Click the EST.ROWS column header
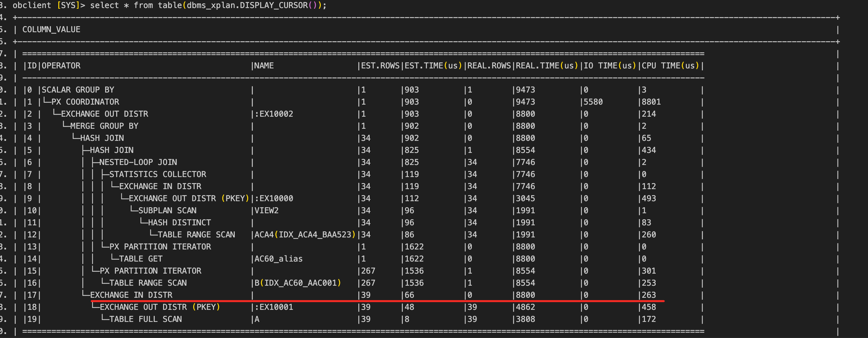The width and height of the screenshot is (868, 338). tap(380, 66)
